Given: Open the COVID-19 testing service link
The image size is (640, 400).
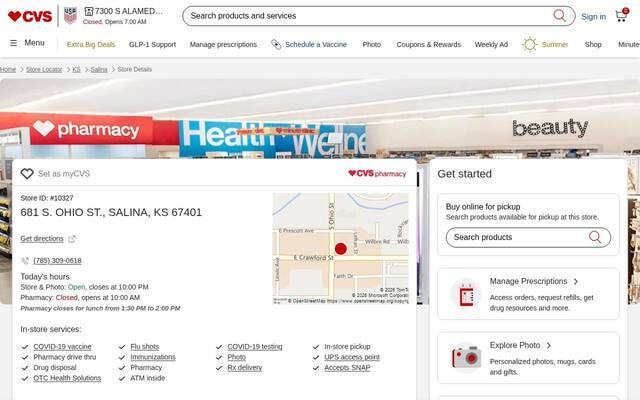Looking at the screenshot, I should coord(255,347).
